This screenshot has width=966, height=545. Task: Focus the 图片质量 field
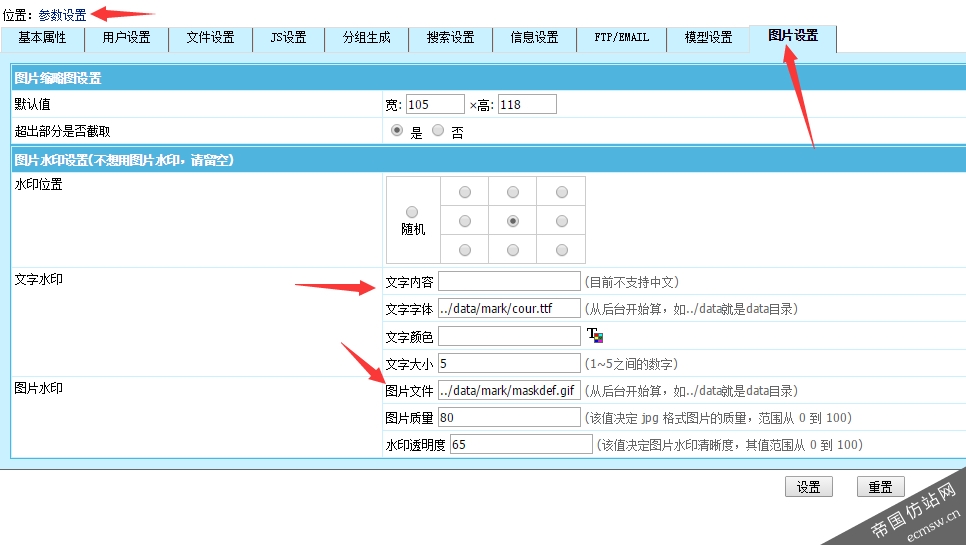pos(509,418)
